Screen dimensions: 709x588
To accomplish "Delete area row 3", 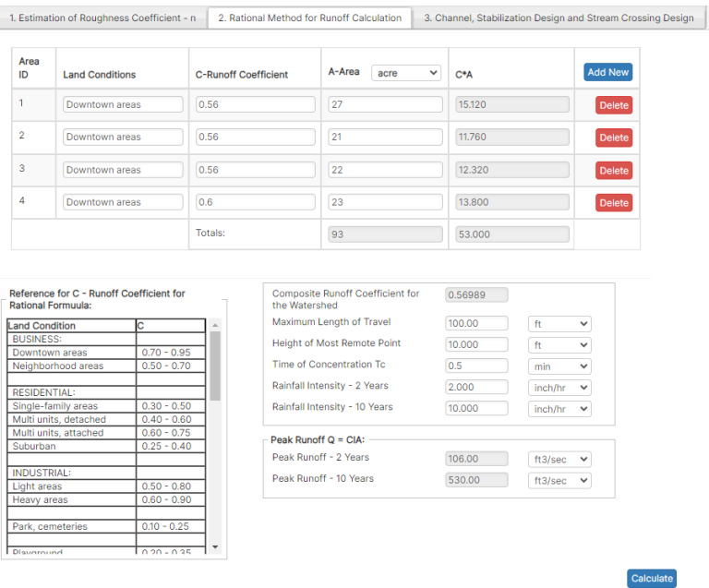I will pos(614,171).
